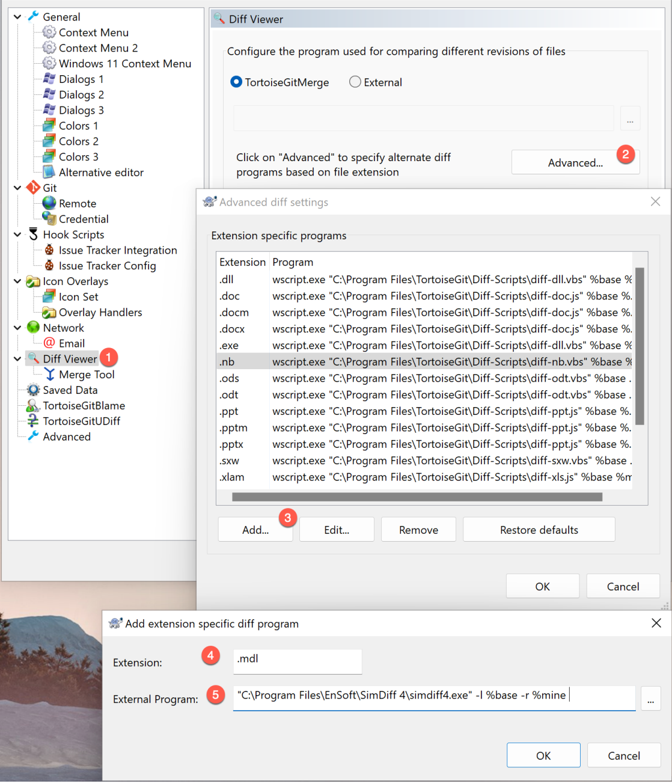Click OK in Advanced diff settings dialog
Image resolution: width=672 pixels, height=784 pixels.
[542, 586]
